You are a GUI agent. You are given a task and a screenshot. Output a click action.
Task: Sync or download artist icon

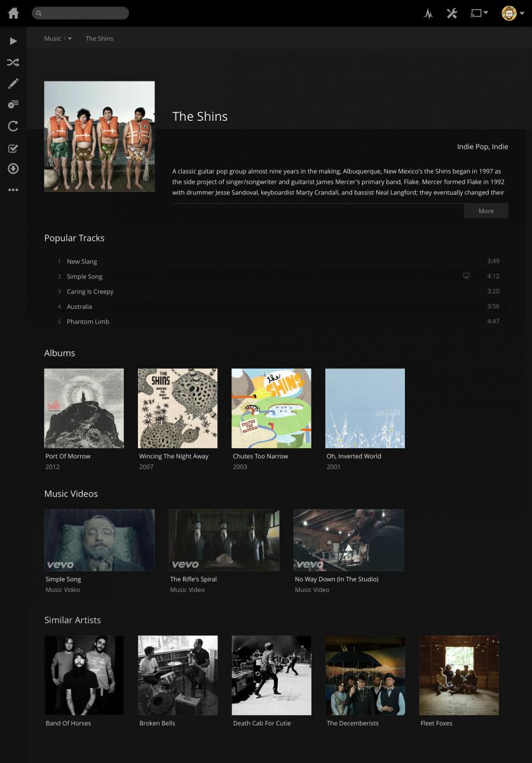pyautogui.click(x=13, y=168)
